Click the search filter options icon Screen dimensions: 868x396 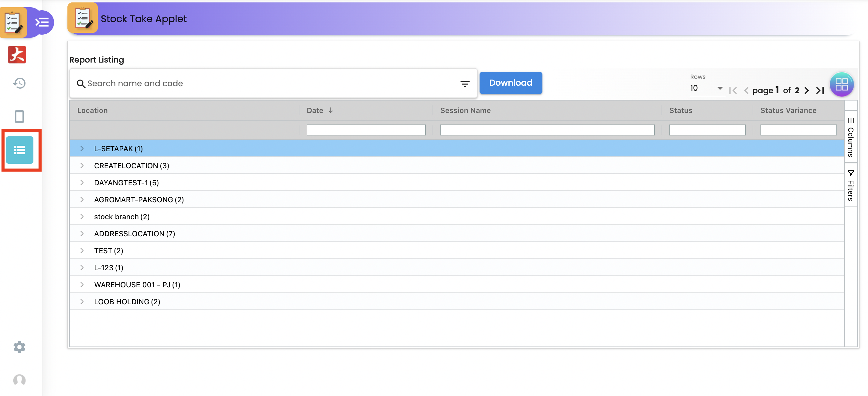point(465,84)
